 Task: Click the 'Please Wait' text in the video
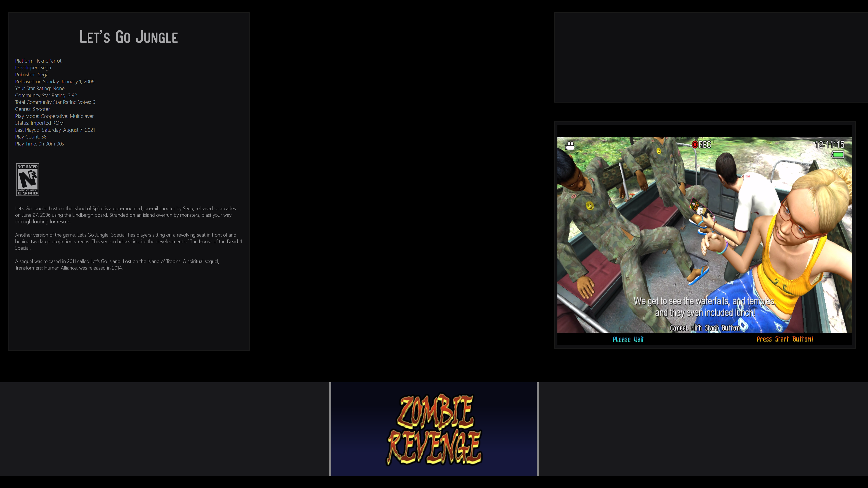(x=628, y=339)
